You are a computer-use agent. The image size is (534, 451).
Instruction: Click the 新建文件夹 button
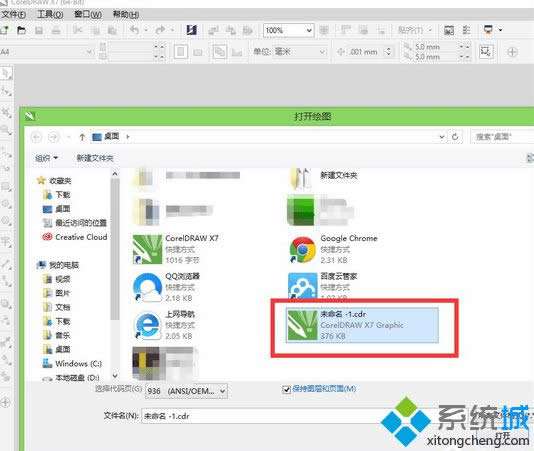(95, 158)
